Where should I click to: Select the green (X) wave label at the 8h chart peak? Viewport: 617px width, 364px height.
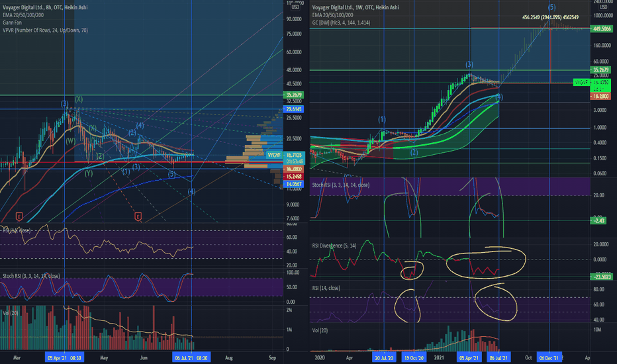[79, 99]
